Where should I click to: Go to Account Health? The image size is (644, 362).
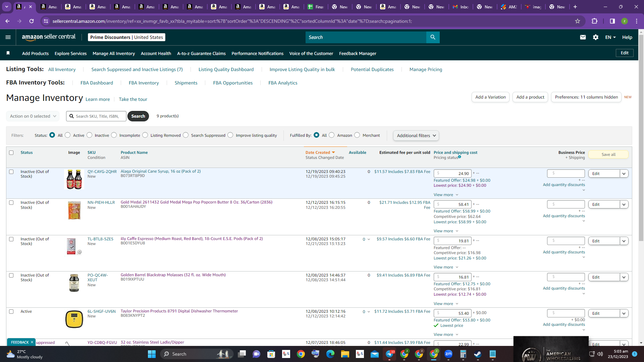[x=156, y=53]
